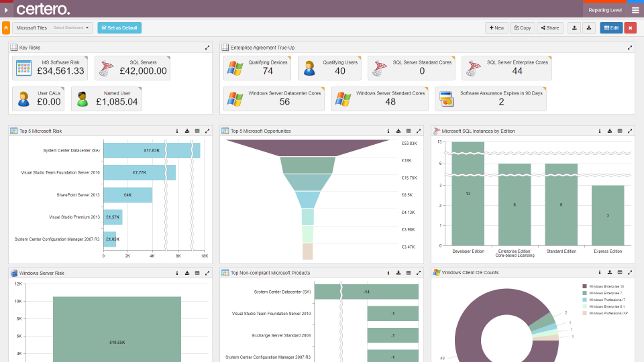This screenshot has height=362, width=644.
Task: Click the blue Edit button
Action: coord(611,28)
